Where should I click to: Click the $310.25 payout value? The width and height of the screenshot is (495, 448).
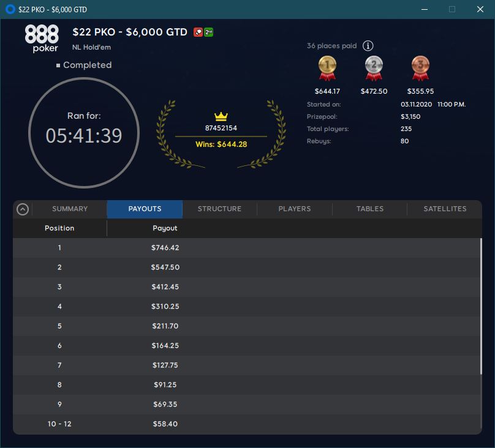[165, 307]
